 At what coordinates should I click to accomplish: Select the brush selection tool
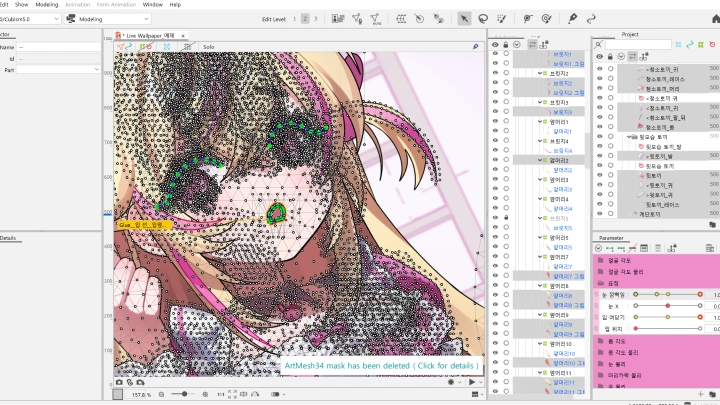pyautogui.click(x=501, y=19)
